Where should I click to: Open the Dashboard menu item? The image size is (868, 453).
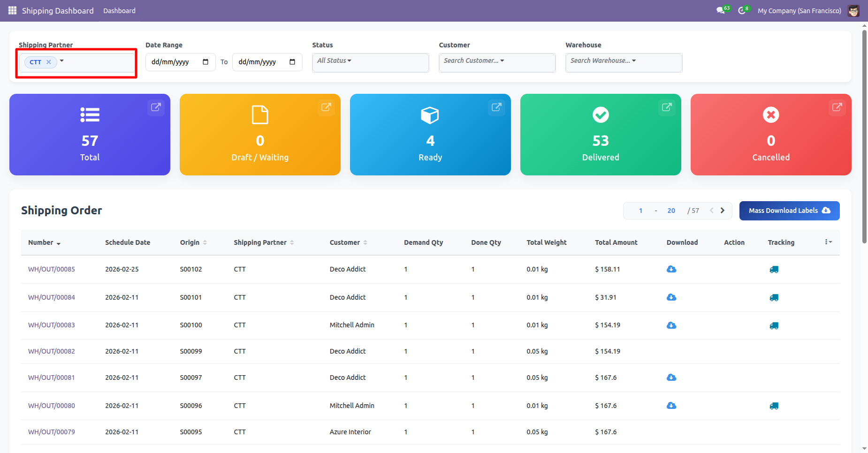coord(119,10)
